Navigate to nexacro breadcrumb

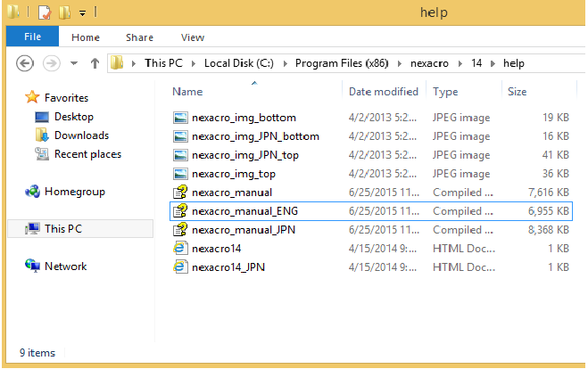(429, 63)
